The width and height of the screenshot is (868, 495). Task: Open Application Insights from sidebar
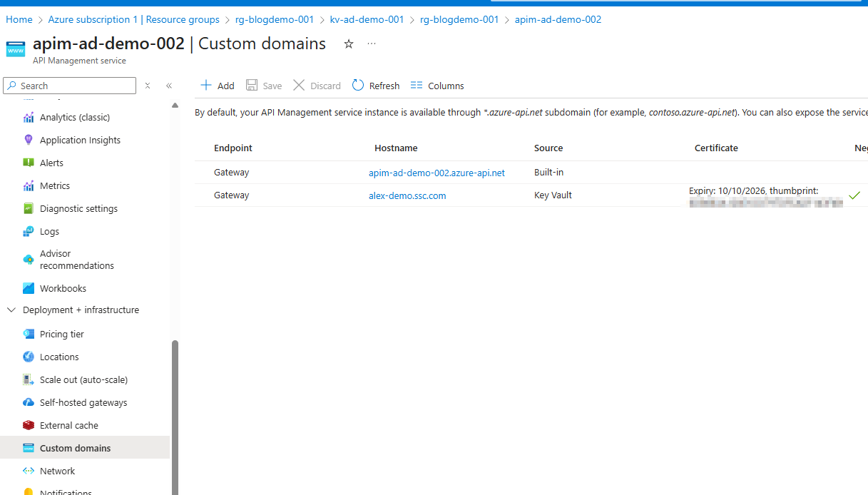[x=80, y=141]
